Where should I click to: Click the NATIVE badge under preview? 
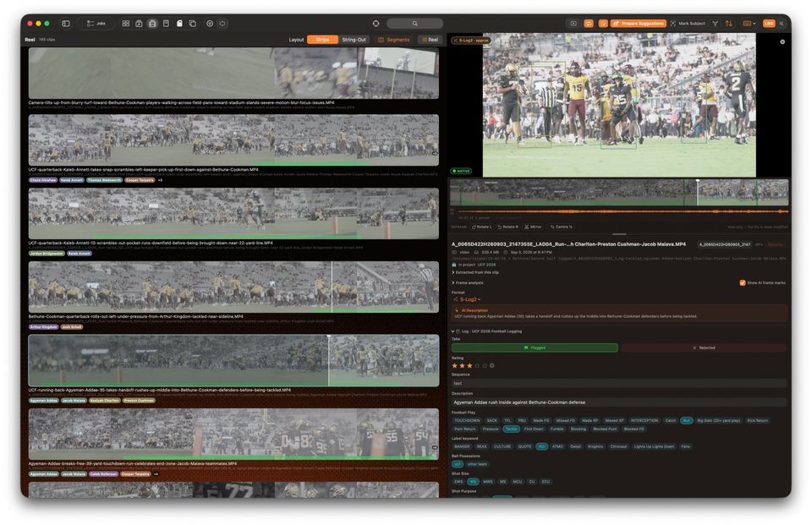(x=461, y=171)
